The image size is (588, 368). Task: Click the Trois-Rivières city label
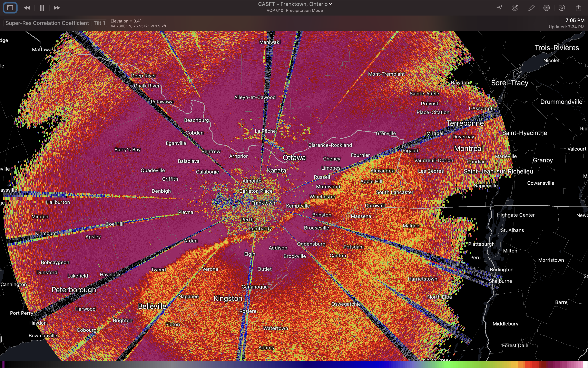pos(557,48)
